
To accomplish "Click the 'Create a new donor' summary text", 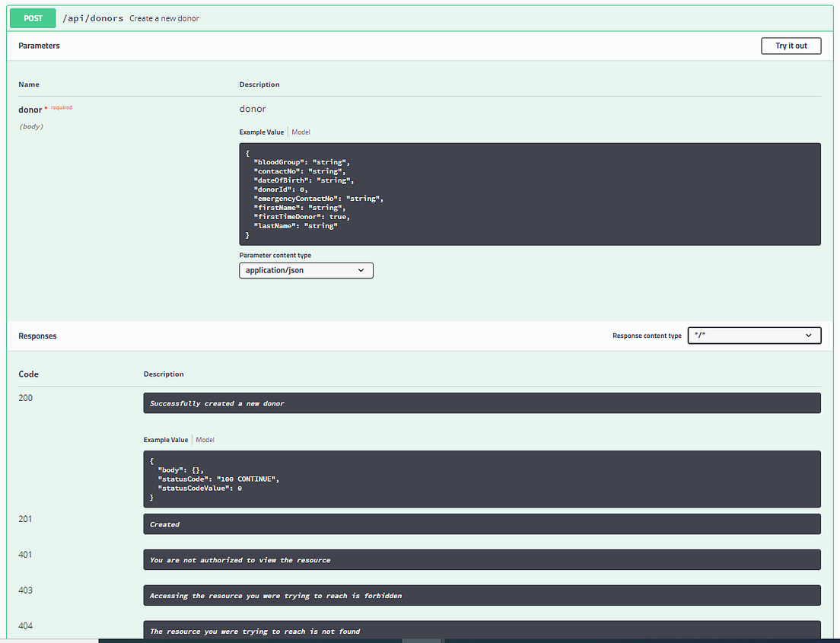I will (164, 18).
